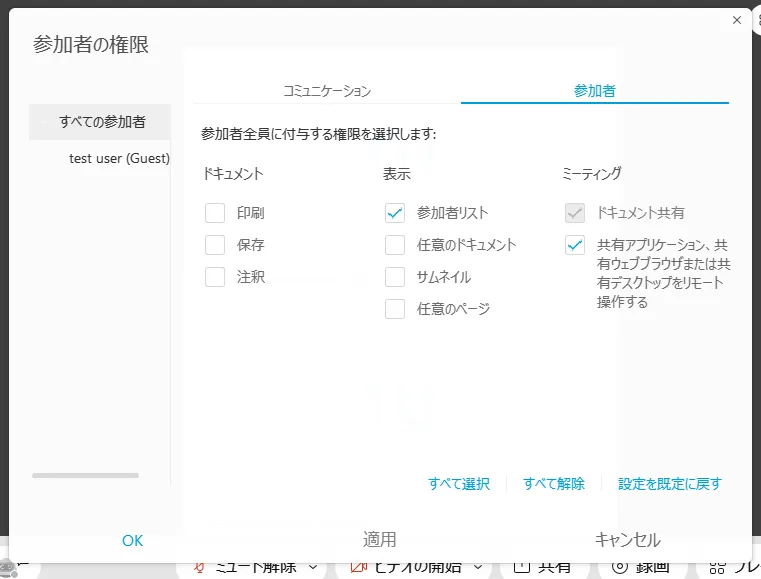Viewport: 761px width, 579px height.
Task: Tick the サムネイル checkbox
Action: [395, 277]
